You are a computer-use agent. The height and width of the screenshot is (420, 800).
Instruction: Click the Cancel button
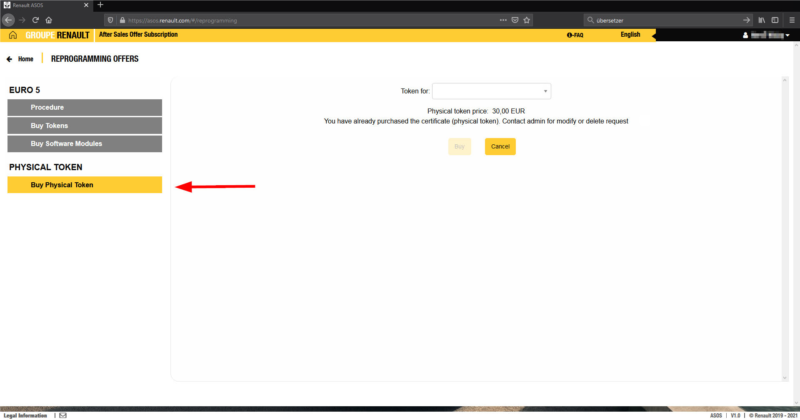click(500, 146)
